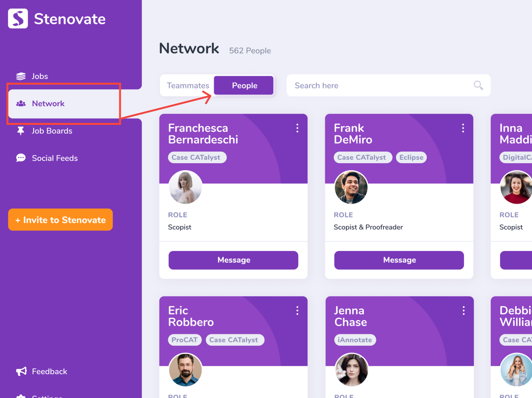Message Frank DeMiro

pyautogui.click(x=399, y=260)
